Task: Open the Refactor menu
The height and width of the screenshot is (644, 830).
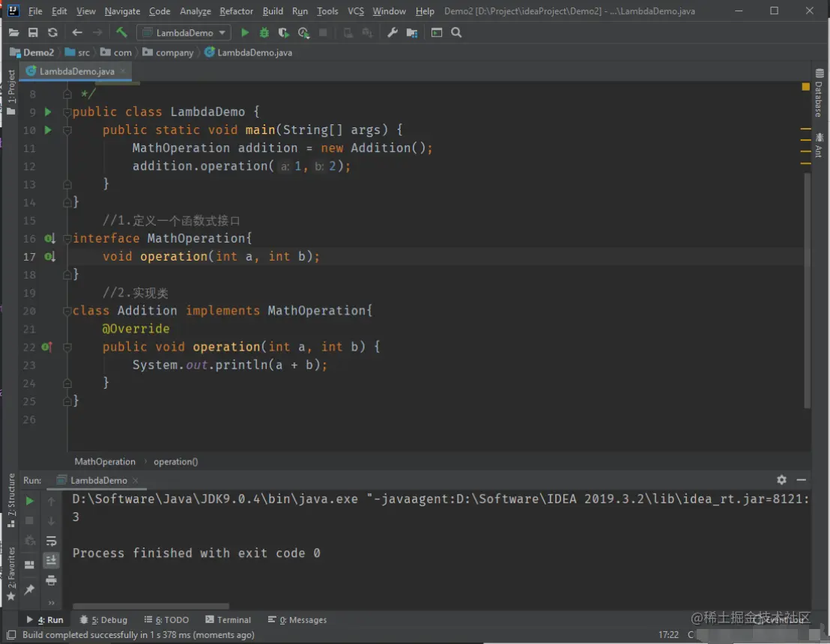Action: [x=236, y=11]
